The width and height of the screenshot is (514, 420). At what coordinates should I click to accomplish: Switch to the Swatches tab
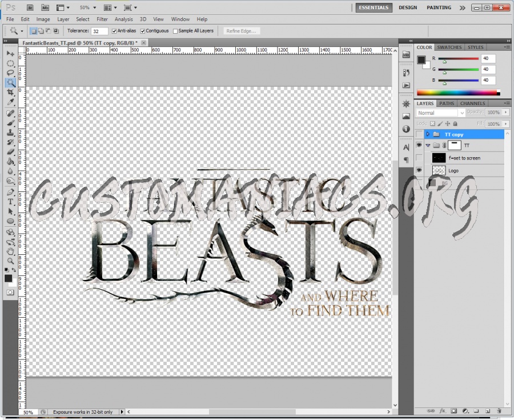pyautogui.click(x=449, y=47)
